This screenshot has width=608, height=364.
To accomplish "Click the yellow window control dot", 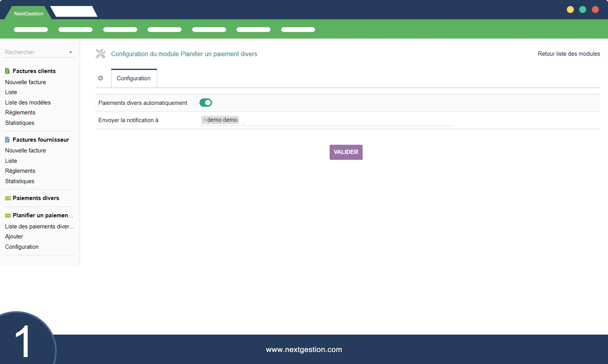I will click(x=570, y=9).
